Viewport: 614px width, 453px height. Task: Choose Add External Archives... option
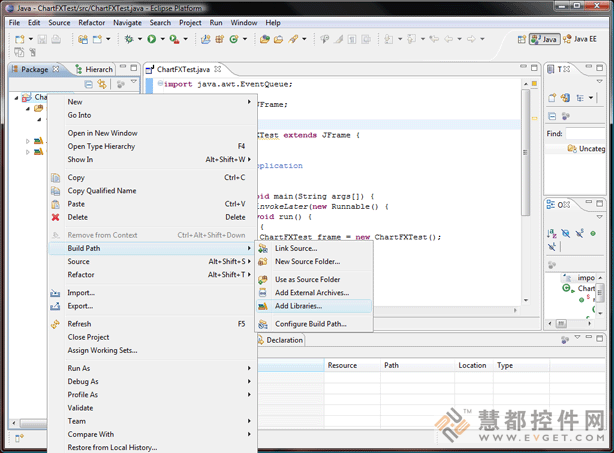[x=314, y=293]
